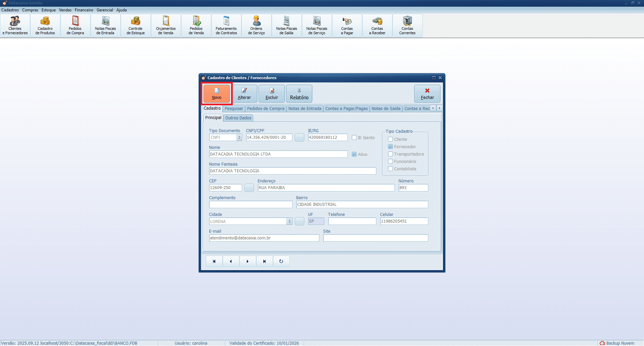
Task: Open Cadastro de Produtos toolbar icon
Action: pyautogui.click(x=45, y=25)
